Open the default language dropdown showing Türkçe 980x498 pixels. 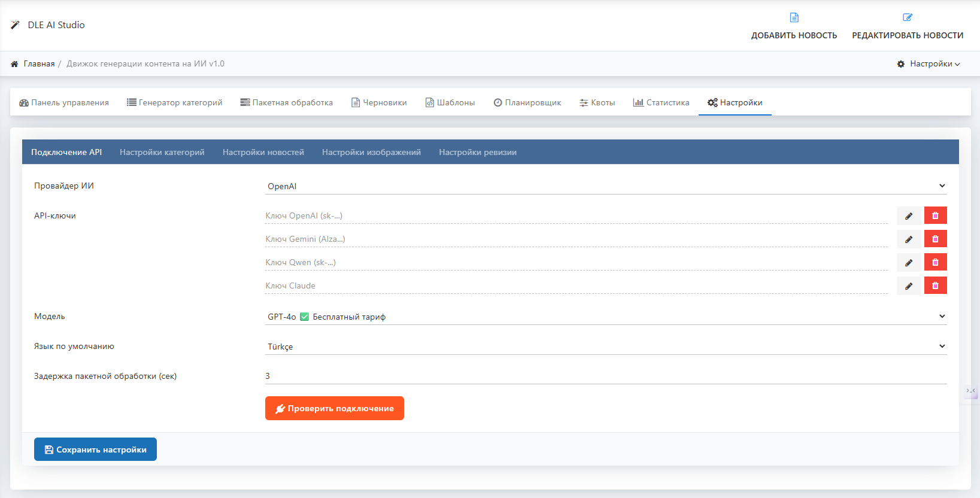(x=605, y=347)
